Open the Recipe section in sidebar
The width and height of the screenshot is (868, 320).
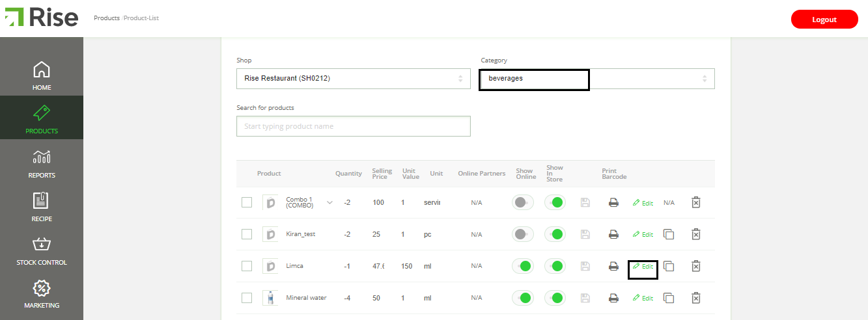[x=42, y=206]
